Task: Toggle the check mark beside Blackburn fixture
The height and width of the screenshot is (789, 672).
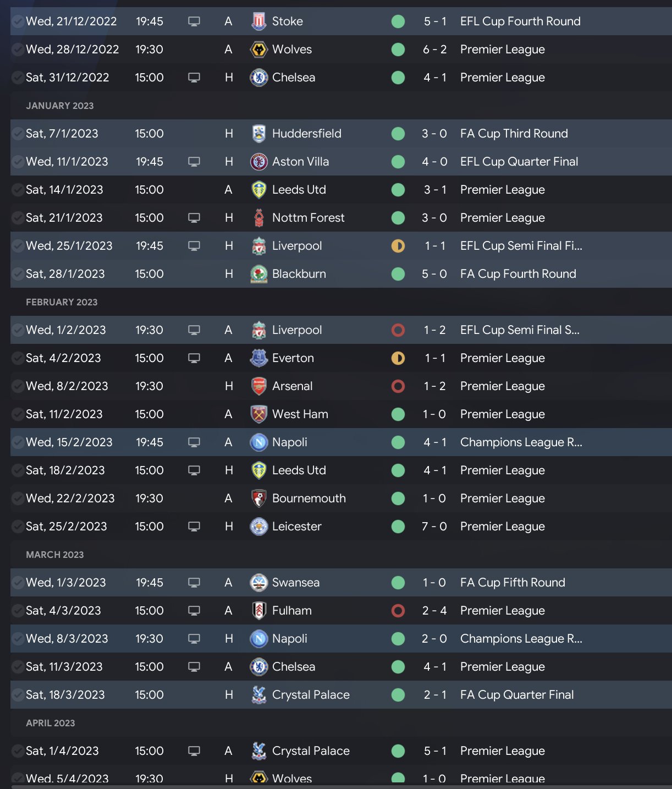Action: click(x=18, y=274)
